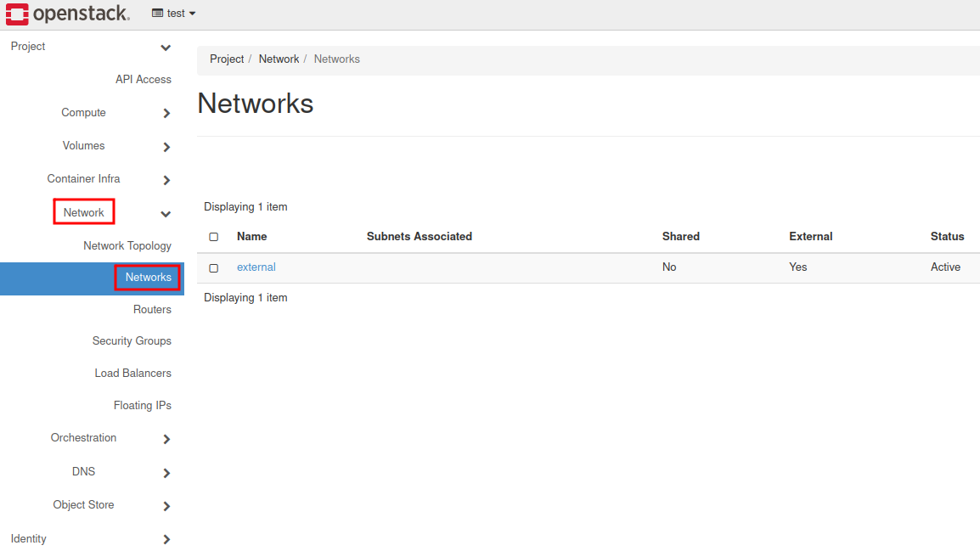This screenshot has height=551, width=980.
Task: Expand the DNS chevron arrow
Action: pyautogui.click(x=166, y=473)
